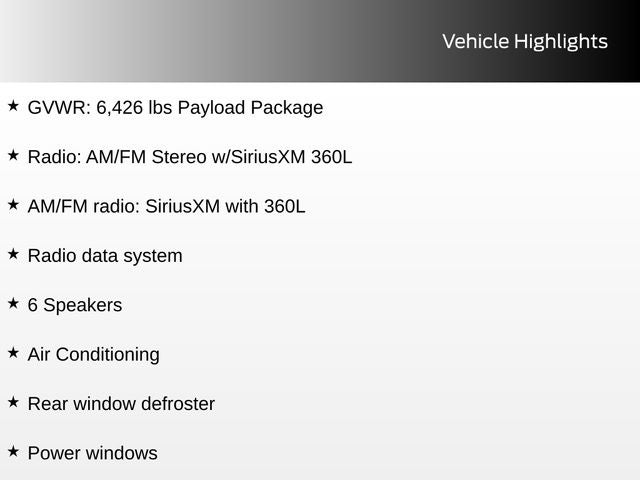Click the '360L' text in the Stereo line

pos(332,157)
